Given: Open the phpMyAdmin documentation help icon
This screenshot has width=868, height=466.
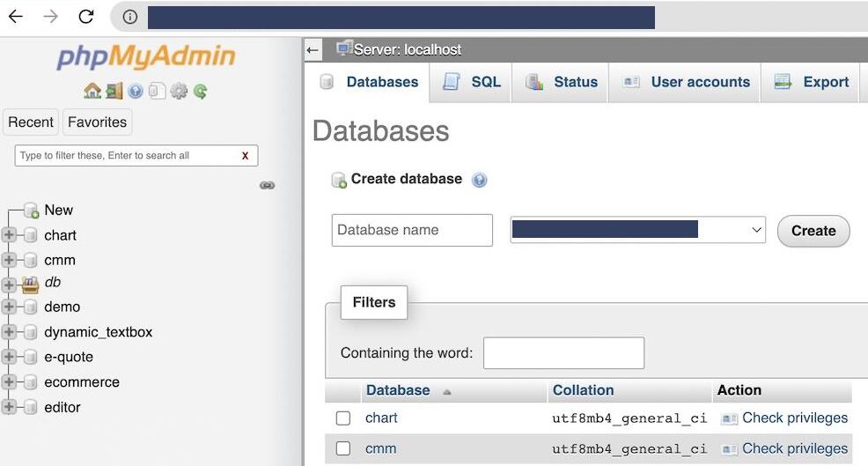Looking at the screenshot, I should click(136, 91).
